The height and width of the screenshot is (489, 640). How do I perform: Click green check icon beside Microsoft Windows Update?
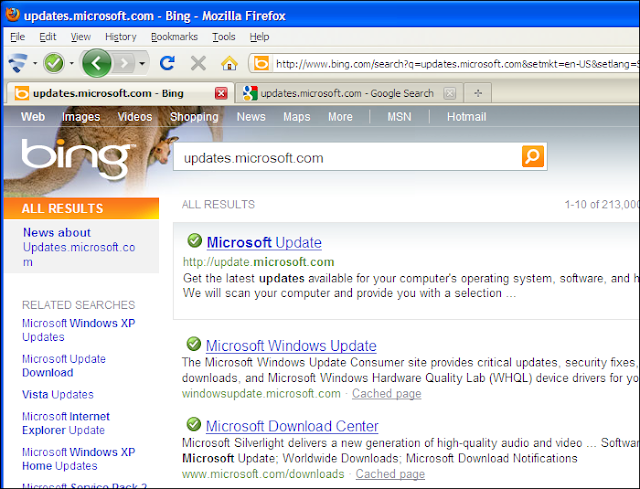point(194,344)
